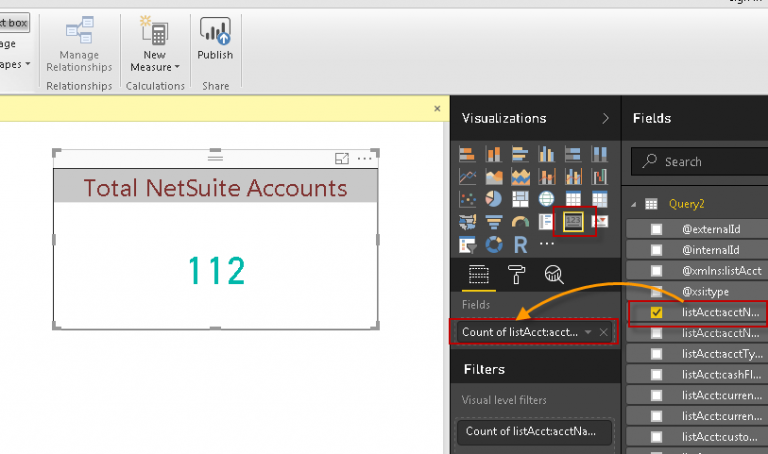Switch to the Fields well tab
The image size is (768, 454).
(479, 275)
